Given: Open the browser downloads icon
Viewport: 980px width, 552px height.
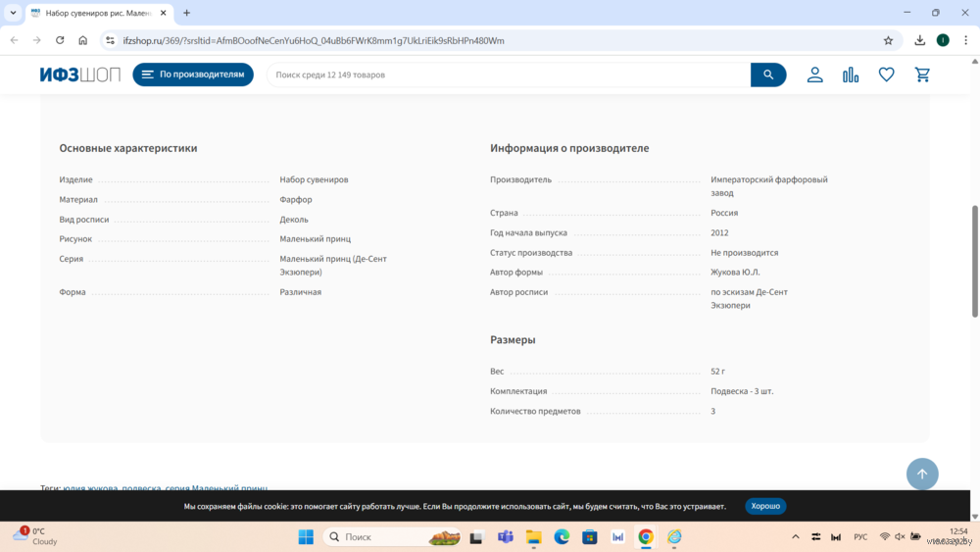Looking at the screenshot, I should 919,40.
